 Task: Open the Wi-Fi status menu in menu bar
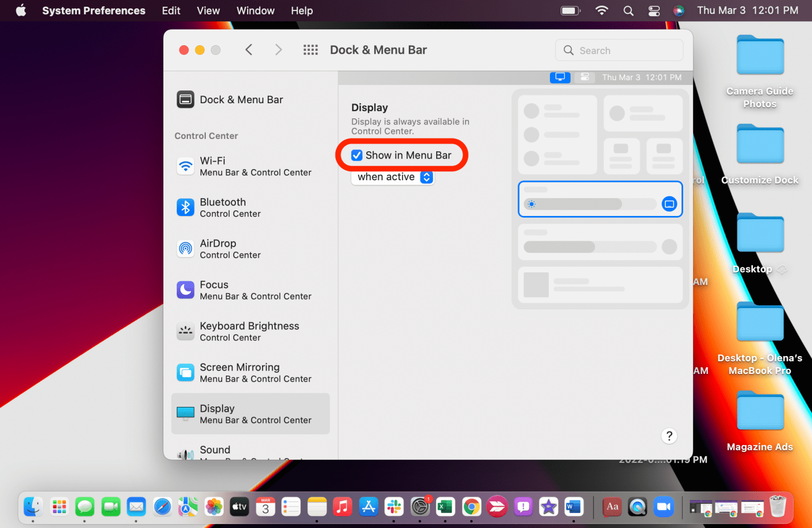(x=601, y=11)
